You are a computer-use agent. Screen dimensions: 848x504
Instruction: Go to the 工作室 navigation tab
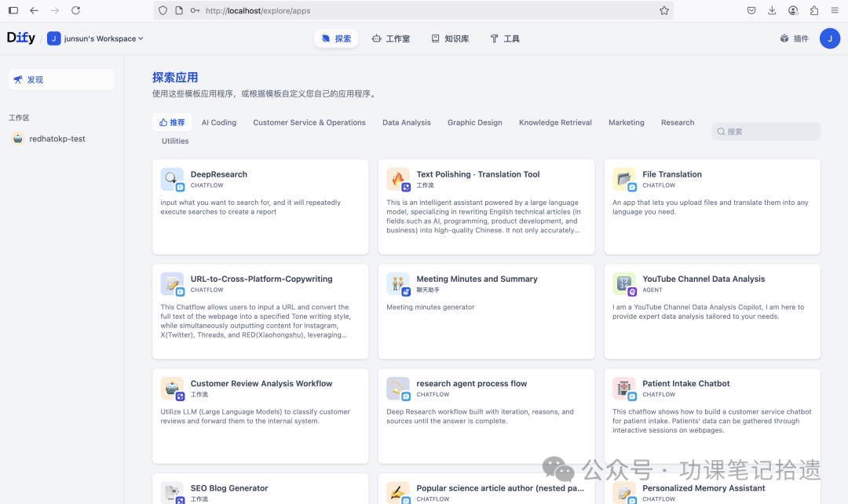click(390, 38)
